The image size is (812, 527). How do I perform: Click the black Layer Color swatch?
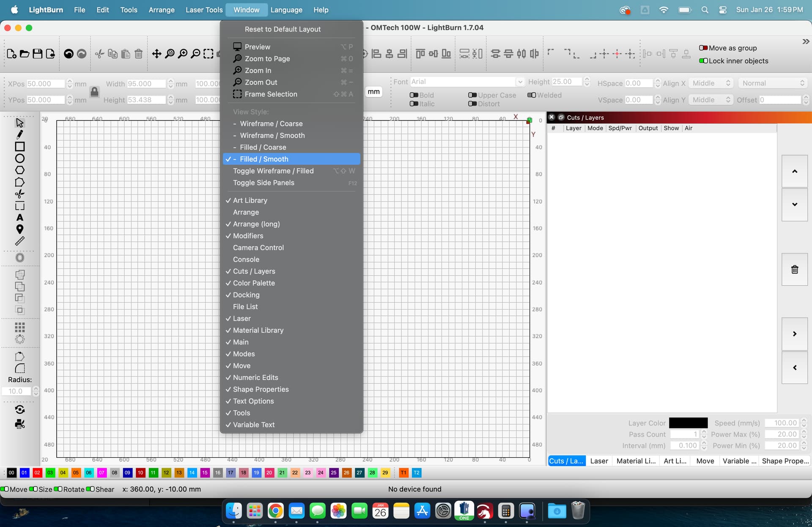688,423
